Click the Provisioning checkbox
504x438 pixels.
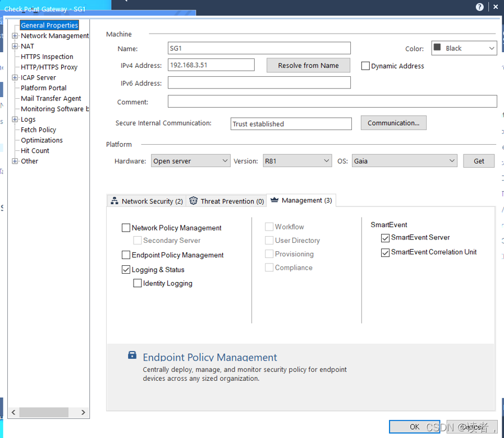269,253
